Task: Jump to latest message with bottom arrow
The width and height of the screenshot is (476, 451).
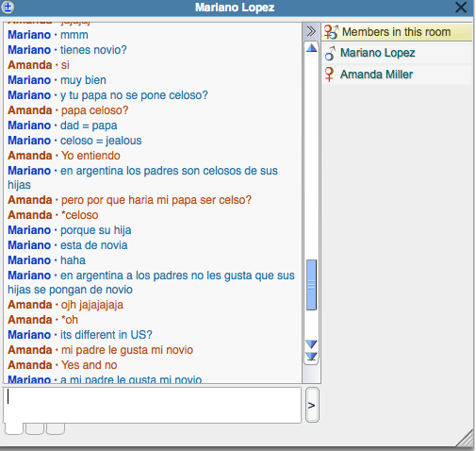Action: click(x=311, y=357)
